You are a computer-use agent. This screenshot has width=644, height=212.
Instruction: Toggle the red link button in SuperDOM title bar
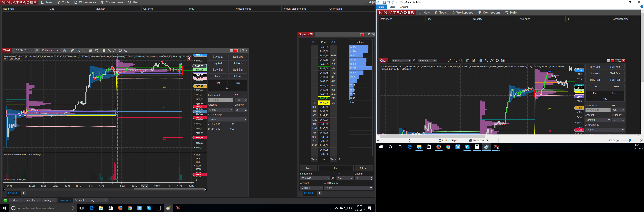click(362, 35)
